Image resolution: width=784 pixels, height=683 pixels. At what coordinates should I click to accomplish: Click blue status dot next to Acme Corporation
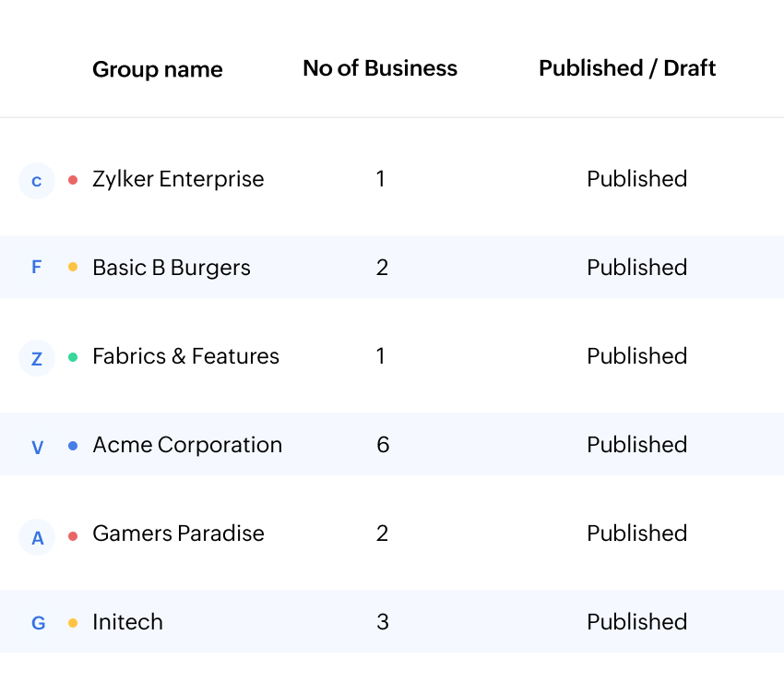(73, 445)
